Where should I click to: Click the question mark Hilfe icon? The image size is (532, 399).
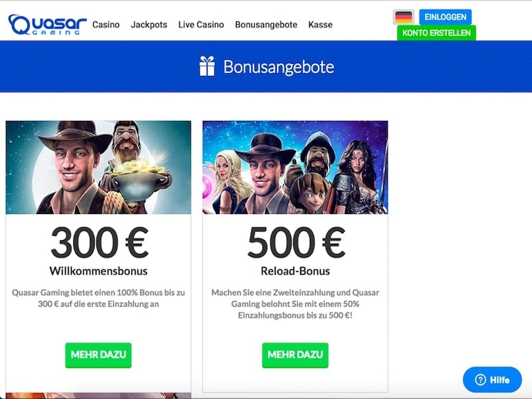[480, 380]
